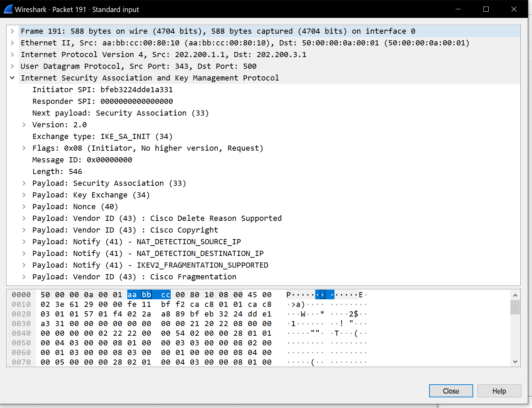
Task: Expand Notify NAT_DETECTION_SOURCE_IP payload
Action: 24,242
